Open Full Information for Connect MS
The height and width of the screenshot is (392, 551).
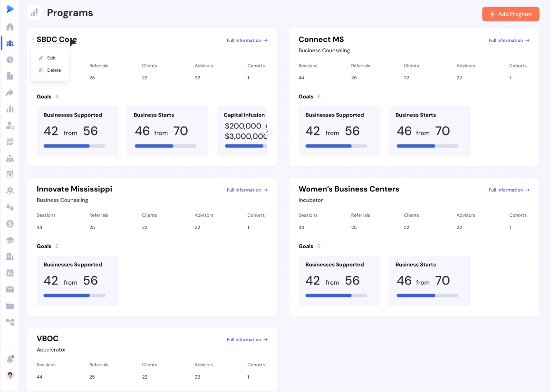tap(509, 40)
